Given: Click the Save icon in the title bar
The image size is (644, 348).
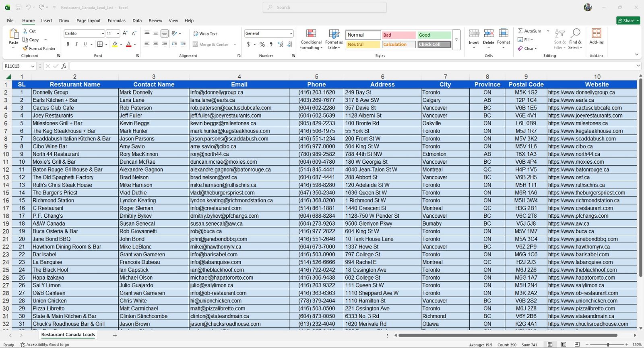Looking at the screenshot, I should pyautogui.click(x=19, y=7).
